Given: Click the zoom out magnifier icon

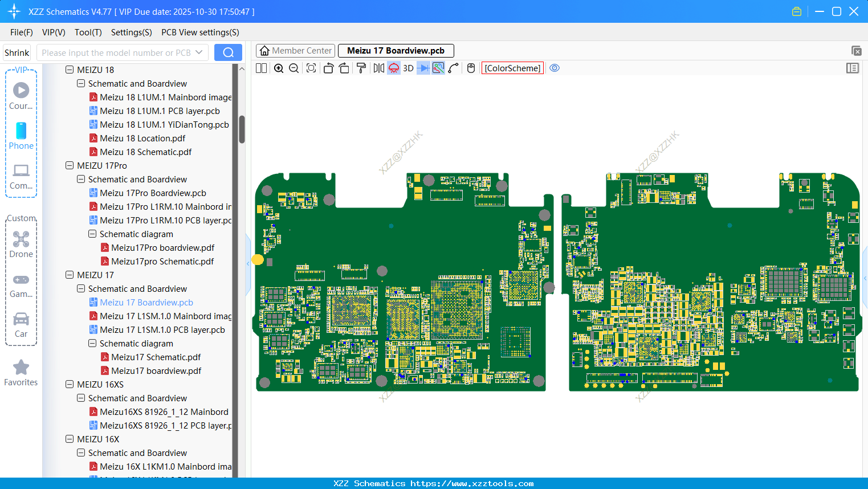Looking at the screenshot, I should click(x=294, y=68).
